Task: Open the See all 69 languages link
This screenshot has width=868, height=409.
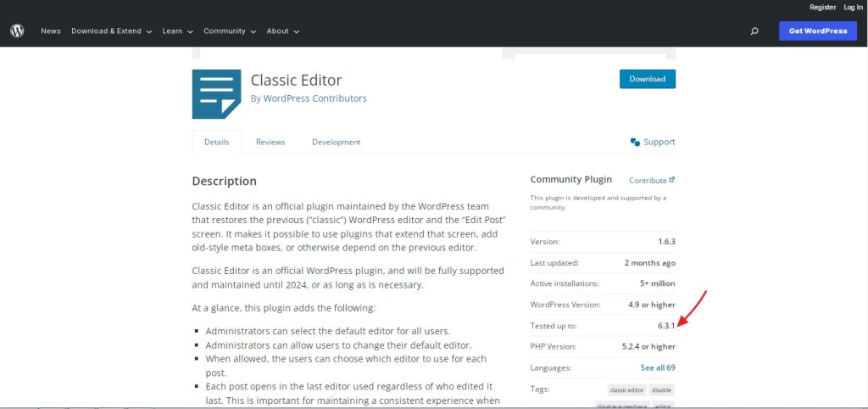Action: [x=658, y=367]
